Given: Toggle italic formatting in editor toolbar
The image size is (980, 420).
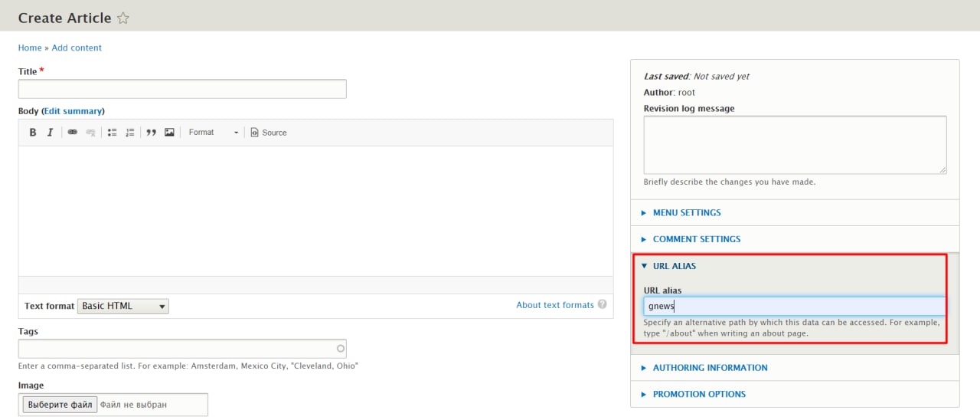Looking at the screenshot, I should [x=51, y=133].
